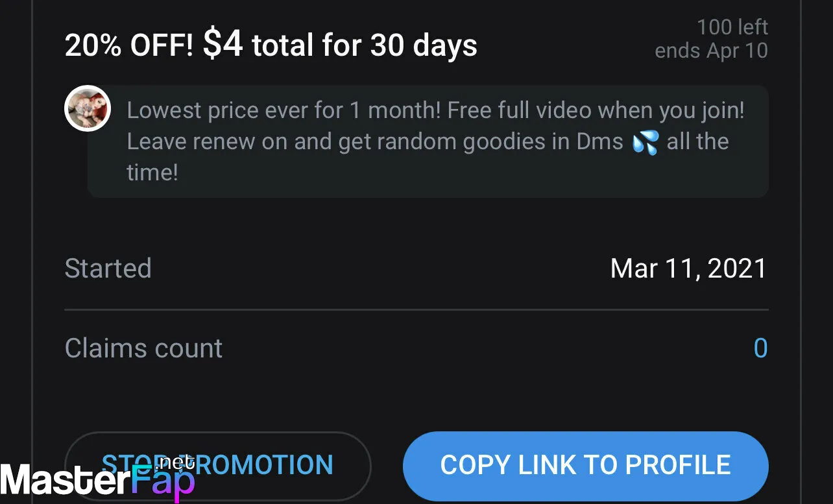
Task: Stop the running promotion
Action: tap(218, 466)
